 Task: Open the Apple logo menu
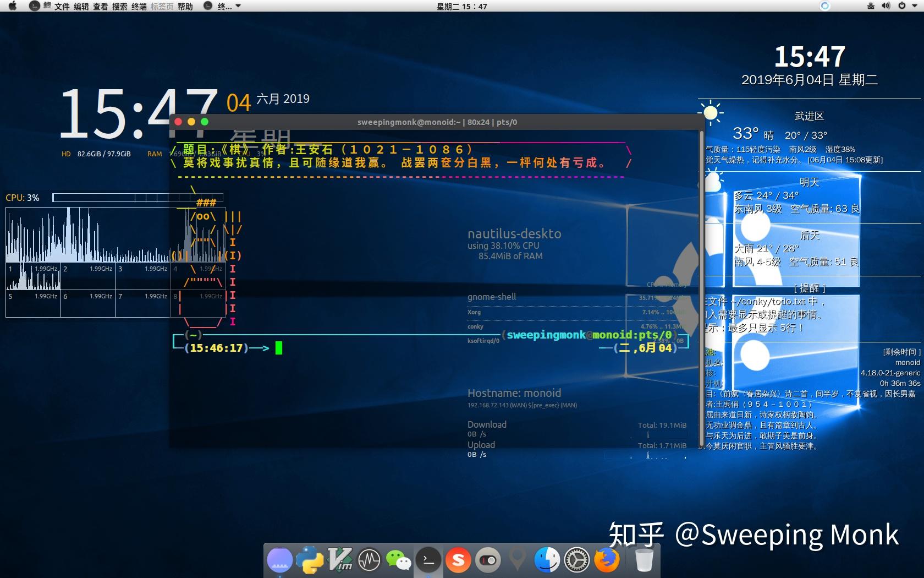(13, 6)
